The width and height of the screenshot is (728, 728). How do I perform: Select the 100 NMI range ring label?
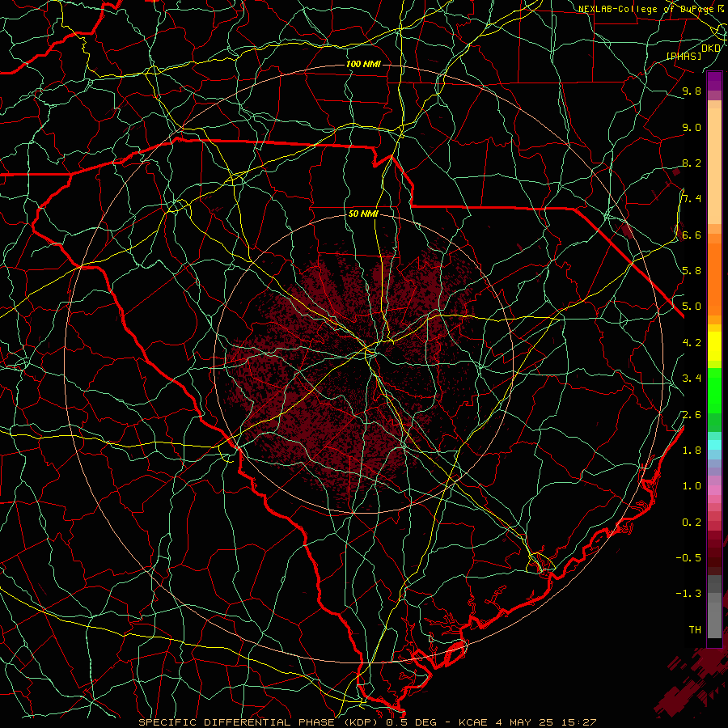pyautogui.click(x=363, y=64)
